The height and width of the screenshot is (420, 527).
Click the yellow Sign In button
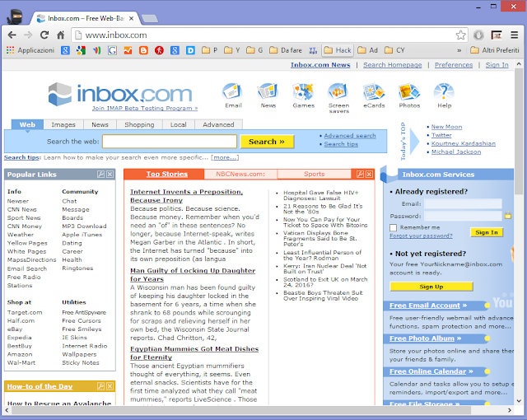point(487,232)
